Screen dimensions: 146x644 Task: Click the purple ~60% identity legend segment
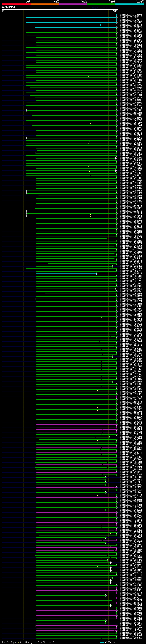coord(73,4)
